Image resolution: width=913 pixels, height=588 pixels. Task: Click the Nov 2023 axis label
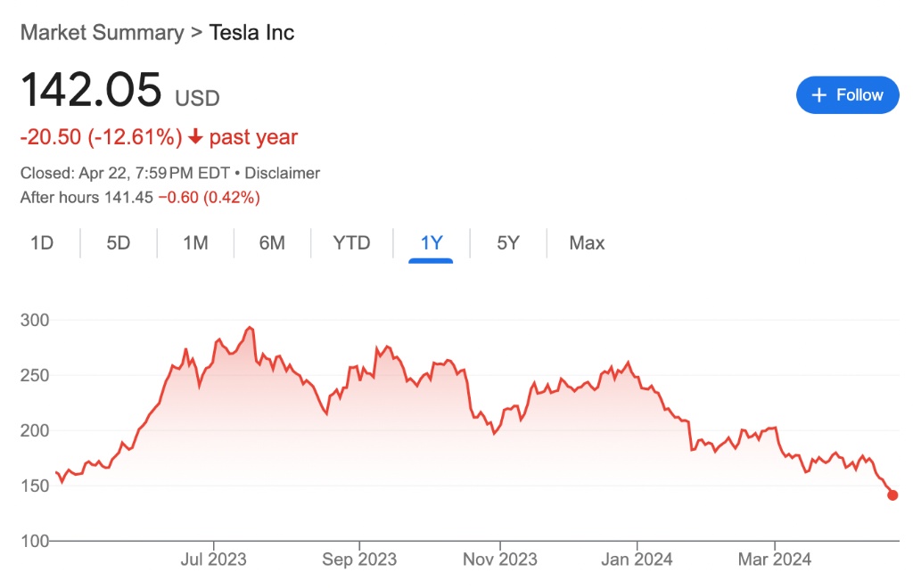pos(500,559)
